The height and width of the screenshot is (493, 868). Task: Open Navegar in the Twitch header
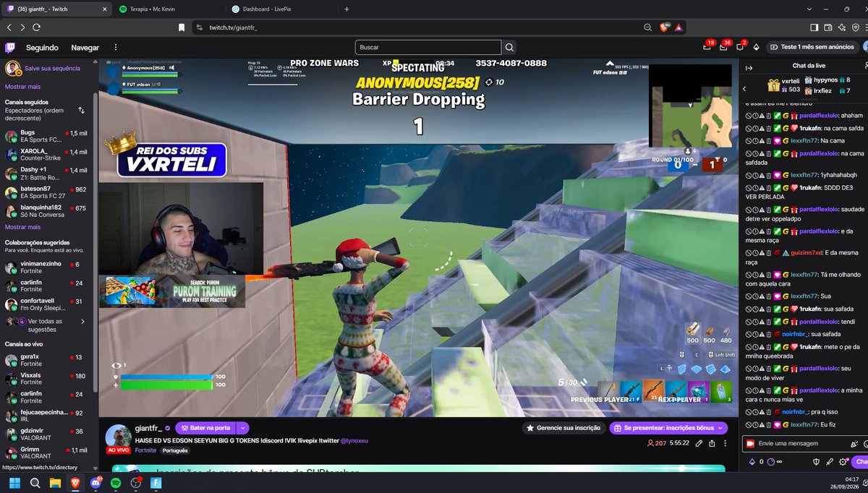coord(85,48)
